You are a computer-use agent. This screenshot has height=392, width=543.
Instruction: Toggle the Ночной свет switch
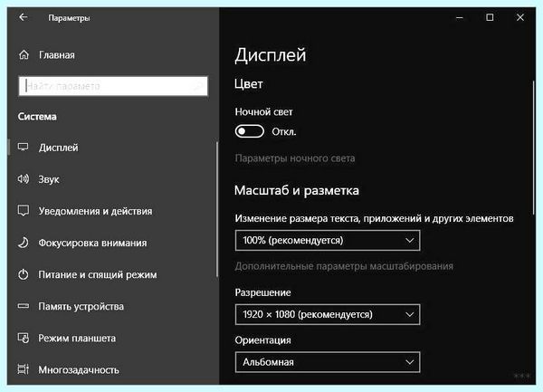(x=250, y=131)
